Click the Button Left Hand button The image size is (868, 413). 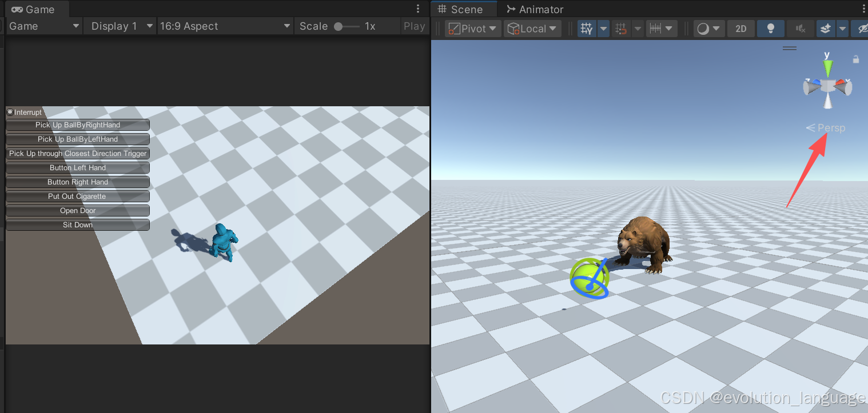[x=78, y=167]
